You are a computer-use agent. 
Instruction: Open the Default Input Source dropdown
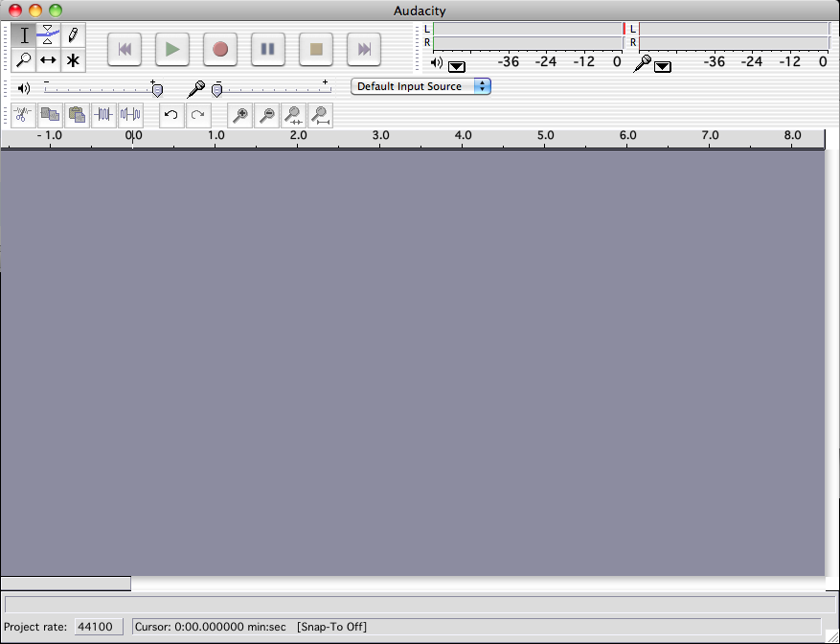click(420, 86)
